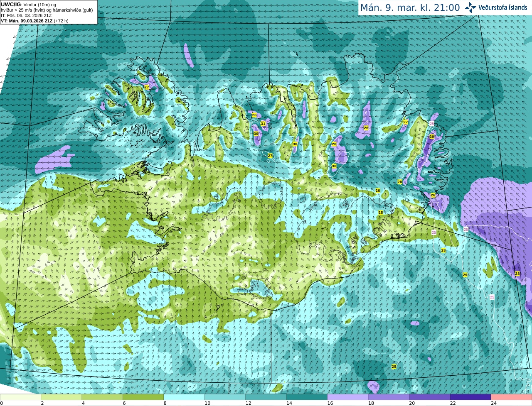
Task: Pick the pale cream 0–2 legend swatch
Action: 20,397
